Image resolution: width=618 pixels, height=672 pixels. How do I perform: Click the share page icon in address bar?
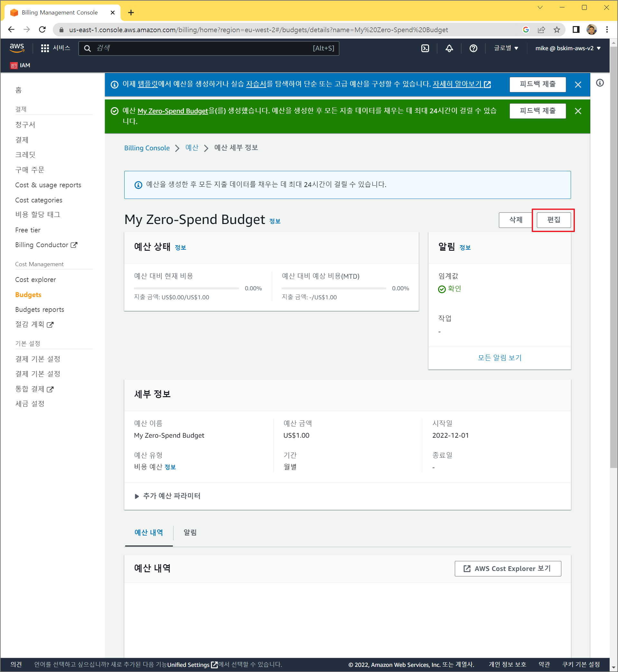(541, 30)
